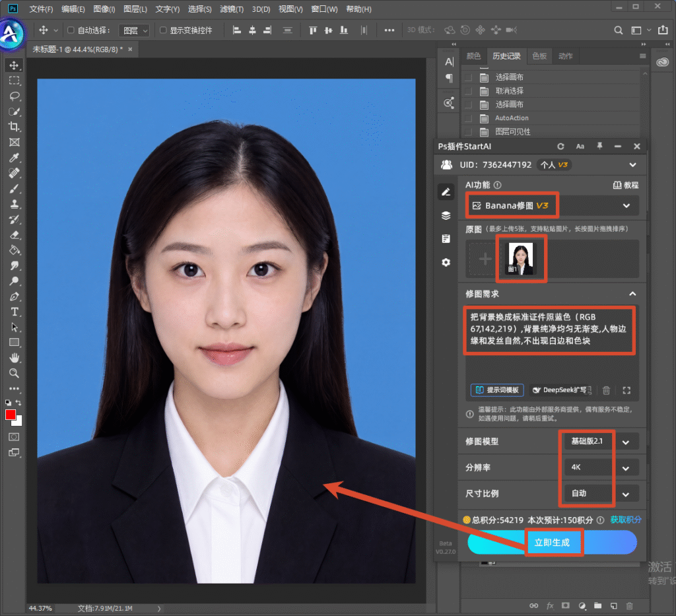Image resolution: width=676 pixels, height=616 pixels.
Task: Open the Move tool preset dropdown arrow
Action: point(55,30)
